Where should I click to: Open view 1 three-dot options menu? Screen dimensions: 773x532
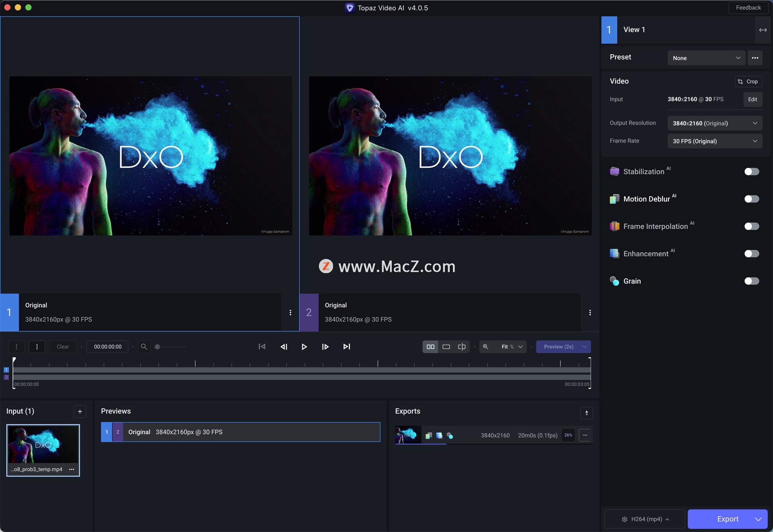(290, 313)
